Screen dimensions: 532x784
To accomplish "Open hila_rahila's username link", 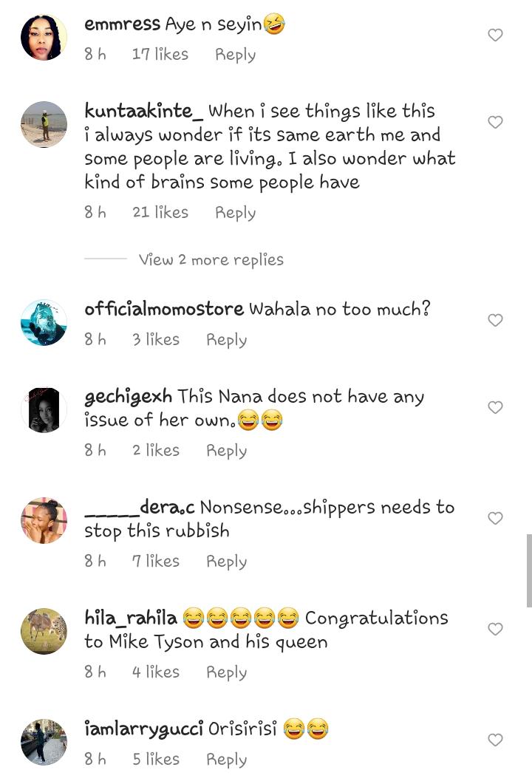I will coord(131,618).
